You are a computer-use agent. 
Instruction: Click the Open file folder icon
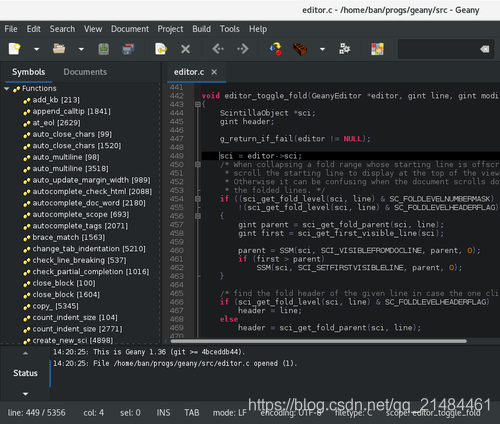59,49
